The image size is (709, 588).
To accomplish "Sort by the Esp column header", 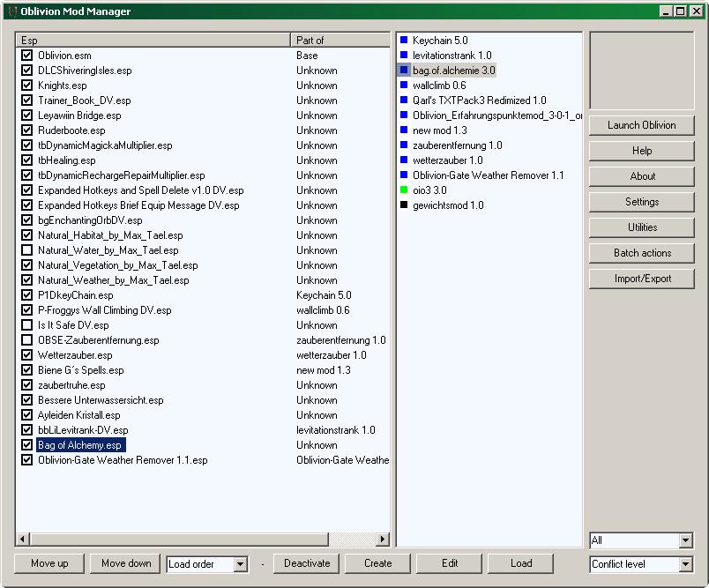I will pos(153,41).
